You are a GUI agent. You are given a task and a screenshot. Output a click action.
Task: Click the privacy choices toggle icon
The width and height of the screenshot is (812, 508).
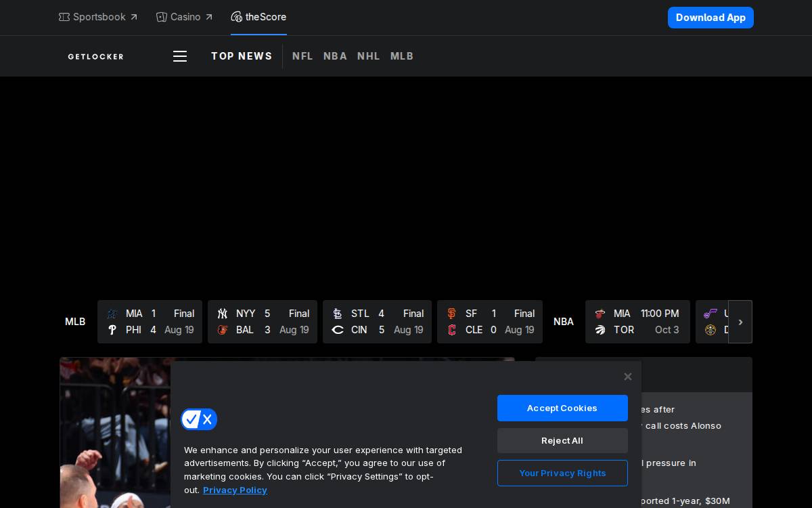199,419
